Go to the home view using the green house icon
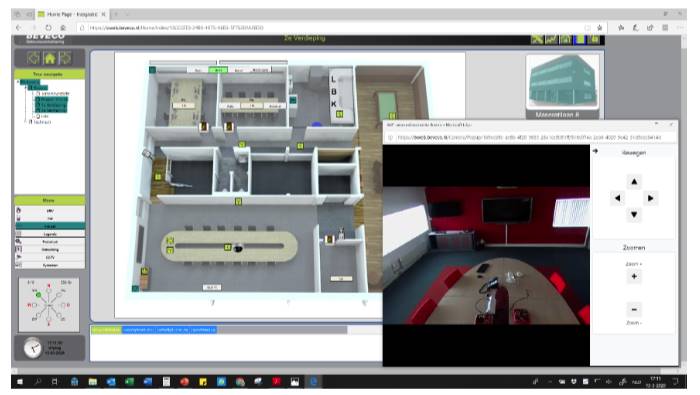Screen dimensions: 700x395 50,58
